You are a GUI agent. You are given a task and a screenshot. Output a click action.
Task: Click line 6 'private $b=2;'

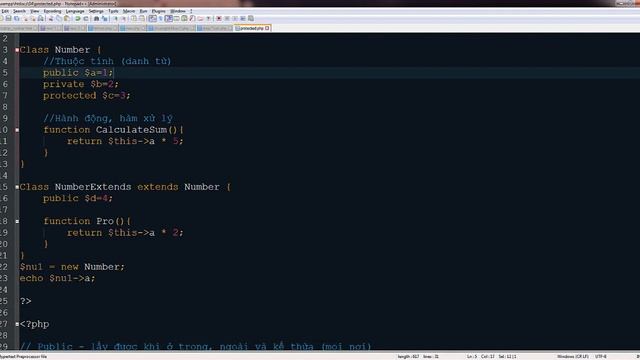pyautogui.click(x=81, y=84)
